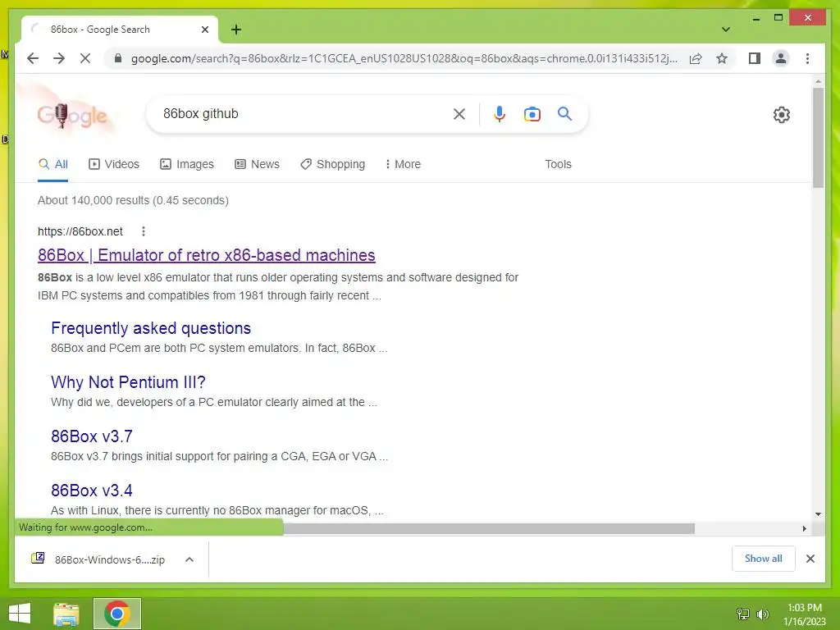This screenshot has width=840, height=630.
Task: Open the Why Not Pentium III? link
Action: [128, 382]
